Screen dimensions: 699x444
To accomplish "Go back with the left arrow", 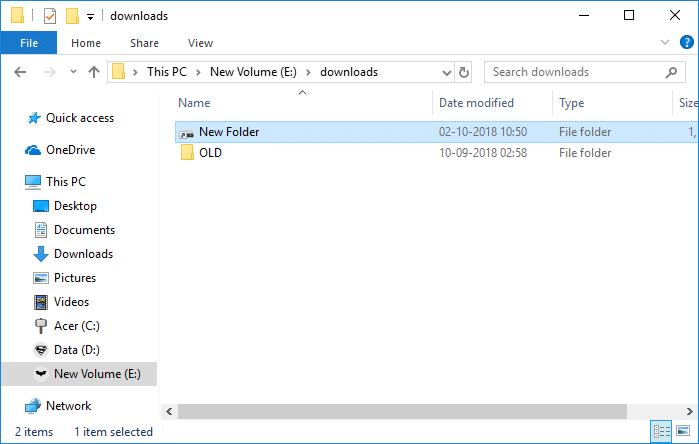I will point(20,72).
